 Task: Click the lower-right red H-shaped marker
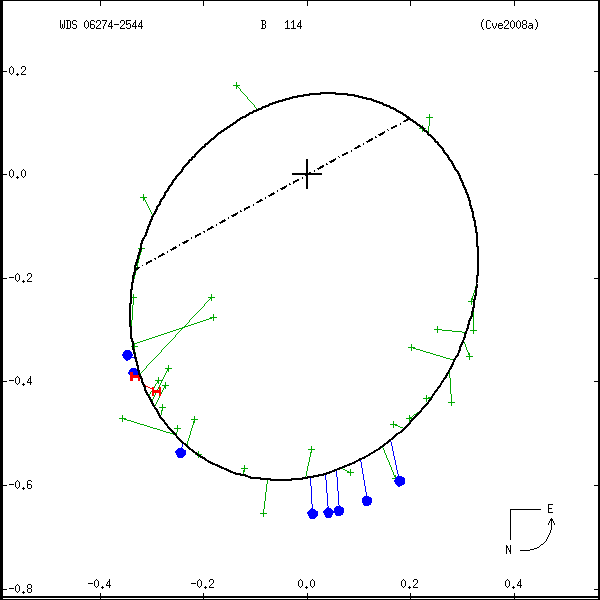click(x=156, y=391)
